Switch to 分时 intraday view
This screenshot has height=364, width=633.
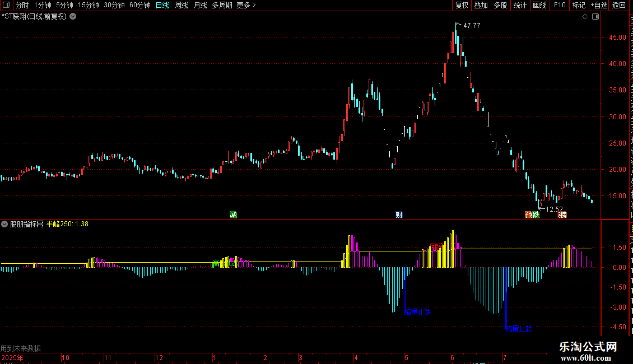[x=22, y=5]
